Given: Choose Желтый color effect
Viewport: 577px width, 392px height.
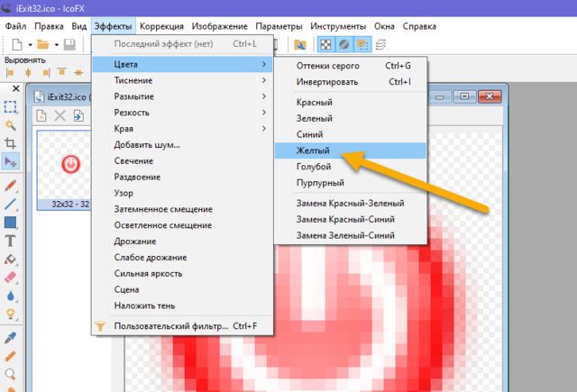Looking at the screenshot, I should click(x=351, y=150).
